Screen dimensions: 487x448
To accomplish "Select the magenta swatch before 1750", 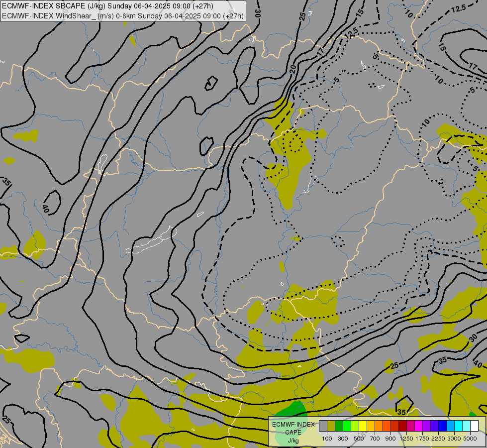I will coord(418,426).
